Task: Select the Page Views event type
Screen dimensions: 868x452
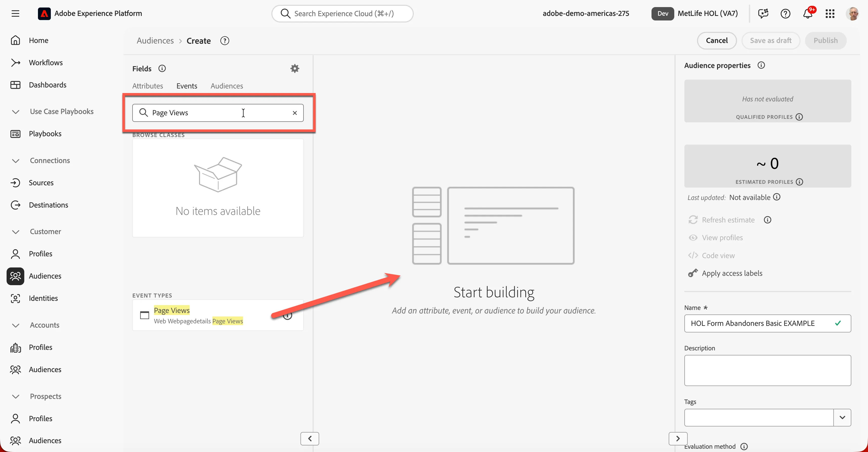Action: pos(218,315)
